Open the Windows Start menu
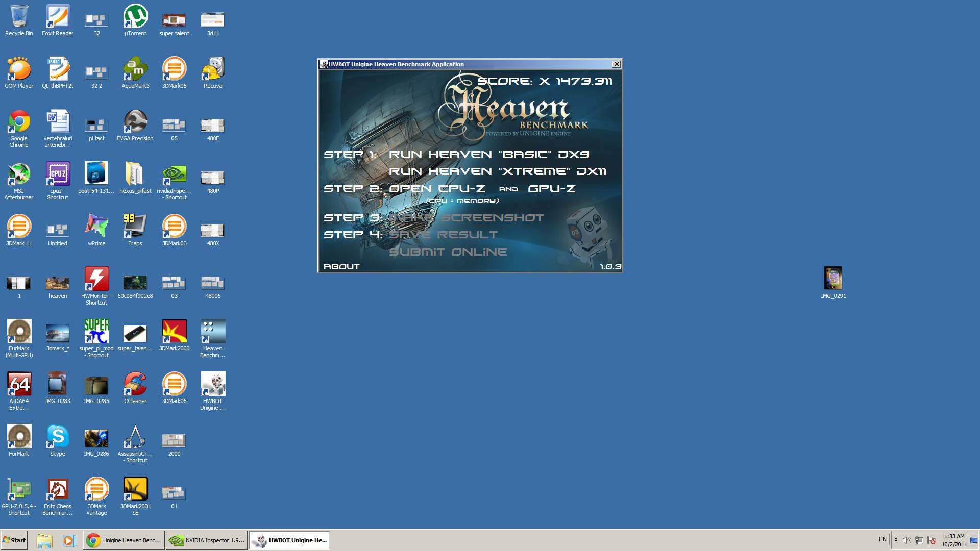Screen dimensions: 980x551 tap(14, 540)
